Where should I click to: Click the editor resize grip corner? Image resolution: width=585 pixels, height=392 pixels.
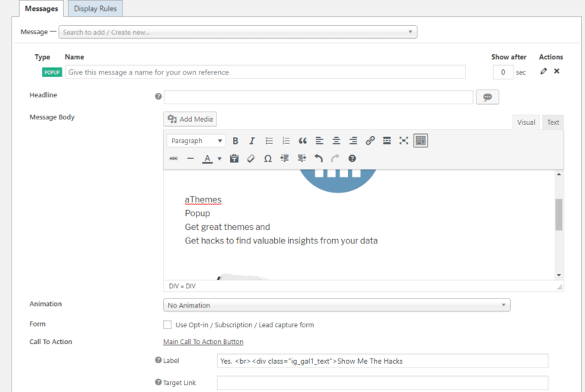(559, 286)
